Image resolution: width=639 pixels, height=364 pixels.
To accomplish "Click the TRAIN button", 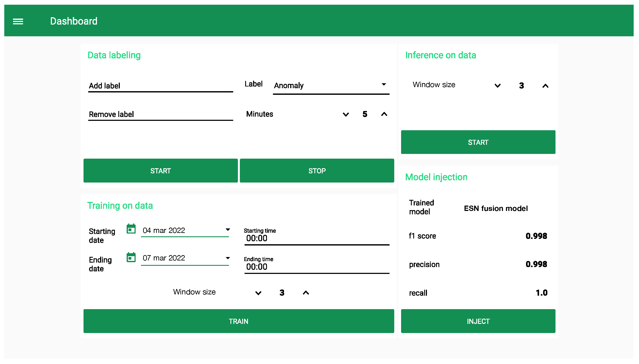I will [239, 321].
